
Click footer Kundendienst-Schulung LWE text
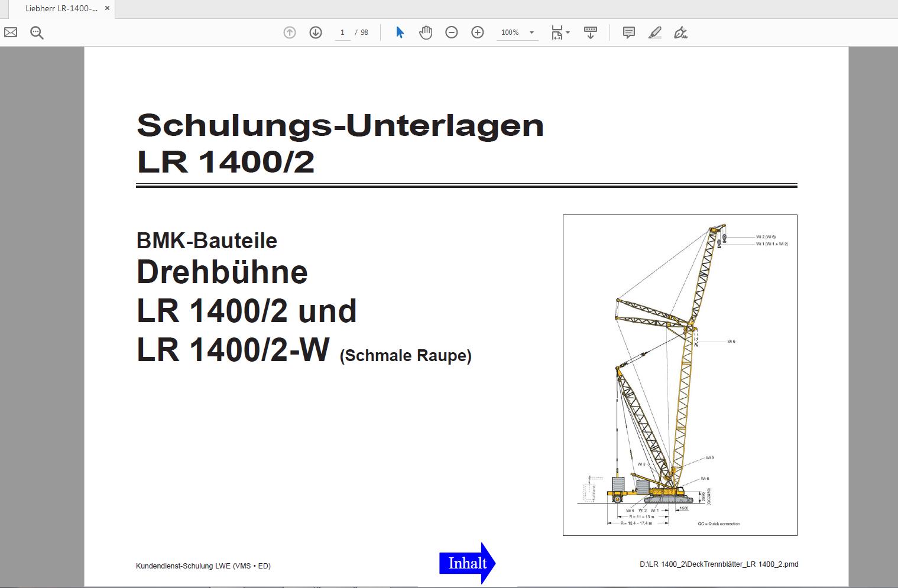coord(203,566)
